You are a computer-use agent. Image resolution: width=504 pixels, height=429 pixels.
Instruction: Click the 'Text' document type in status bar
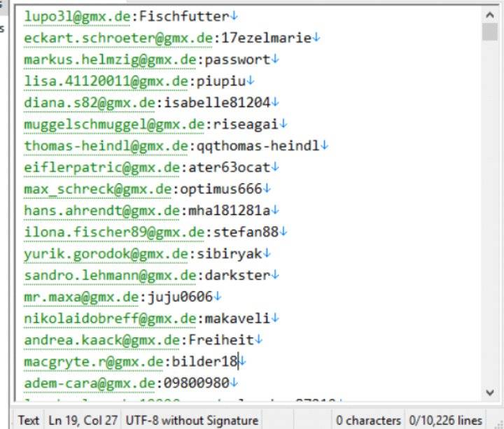point(28,421)
